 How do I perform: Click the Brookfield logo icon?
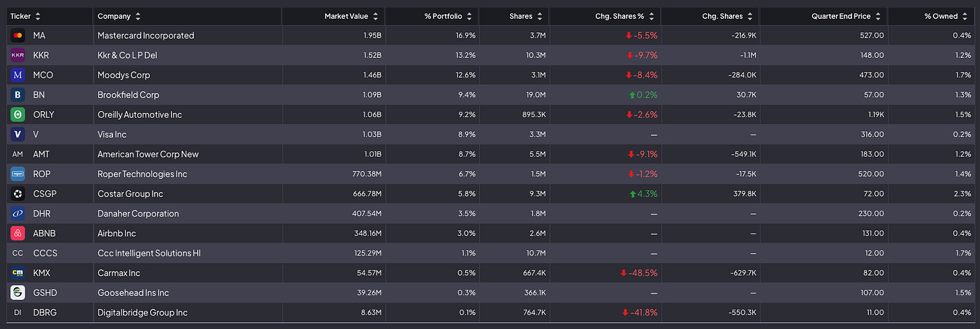[x=18, y=95]
